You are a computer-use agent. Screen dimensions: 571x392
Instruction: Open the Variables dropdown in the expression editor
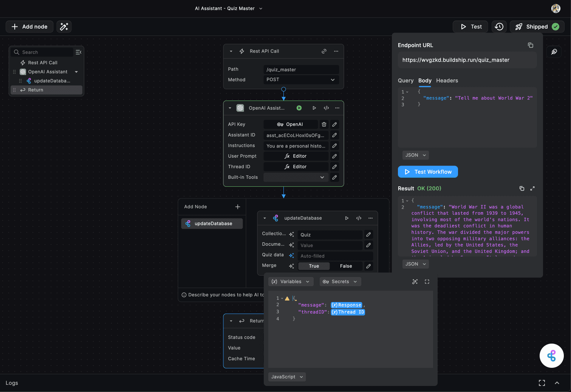tap(291, 281)
